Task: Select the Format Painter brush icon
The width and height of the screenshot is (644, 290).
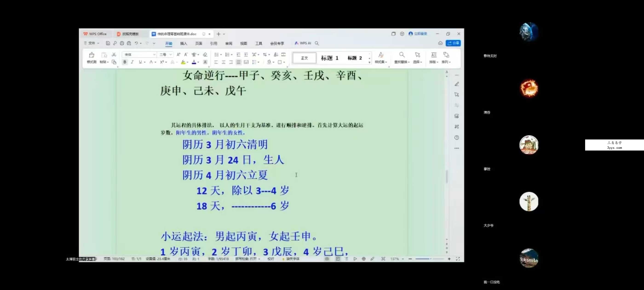Action: pyautogui.click(x=92, y=55)
